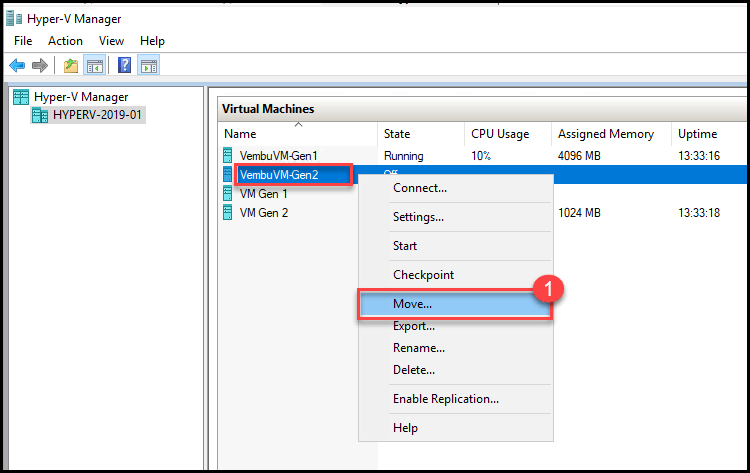Toggle Show/Hide Console Tree icon
This screenshot has height=473, width=750.
[x=94, y=66]
